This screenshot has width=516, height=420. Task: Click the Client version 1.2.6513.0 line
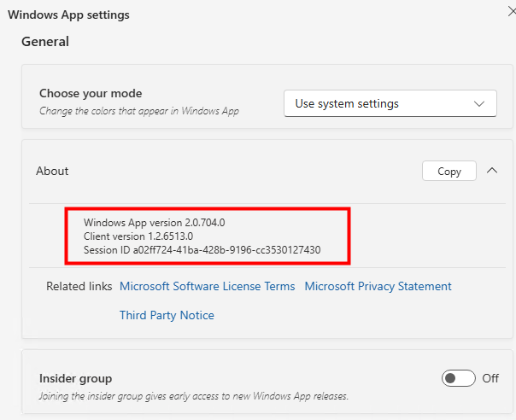click(x=138, y=236)
